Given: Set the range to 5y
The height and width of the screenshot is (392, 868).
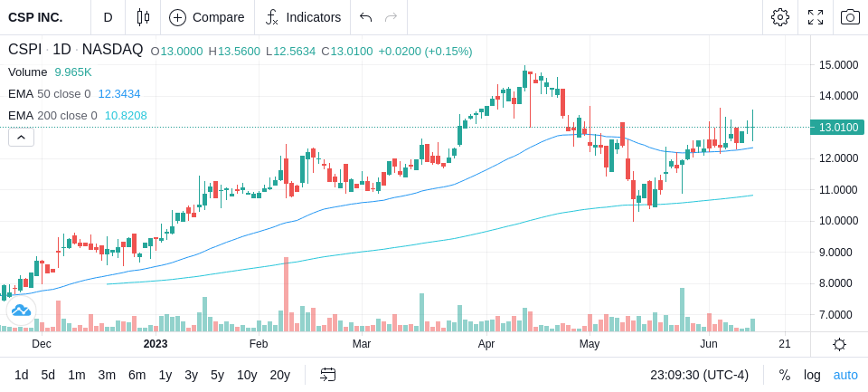Looking at the screenshot, I should point(217,375).
